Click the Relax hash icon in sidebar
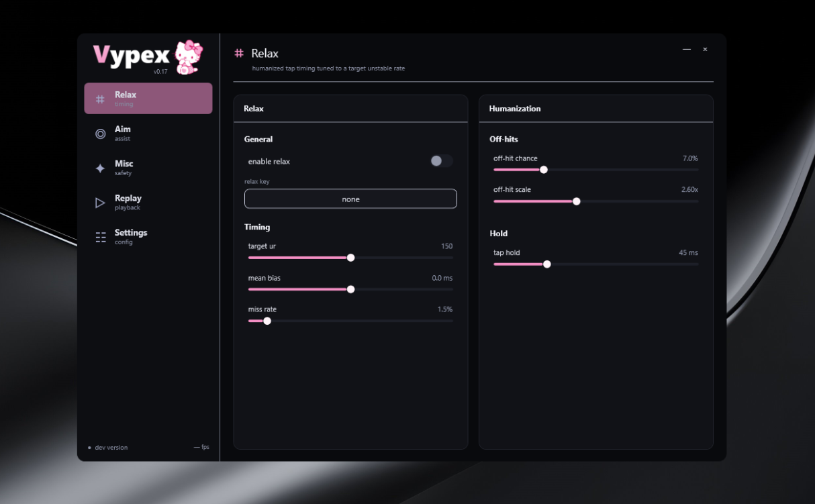Screen dimensions: 815x504 pyautogui.click(x=100, y=99)
